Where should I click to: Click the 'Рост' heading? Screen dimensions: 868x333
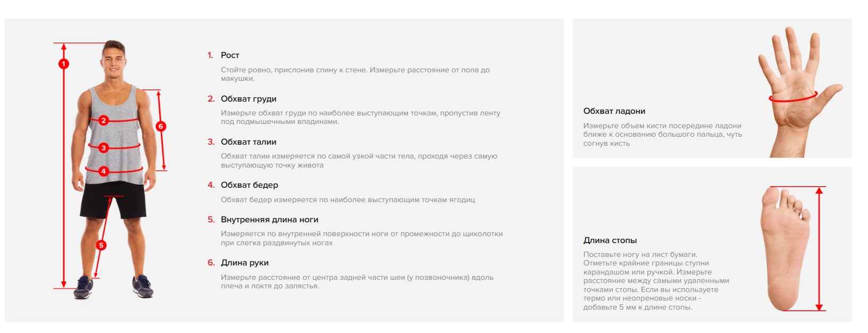tap(230, 55)
